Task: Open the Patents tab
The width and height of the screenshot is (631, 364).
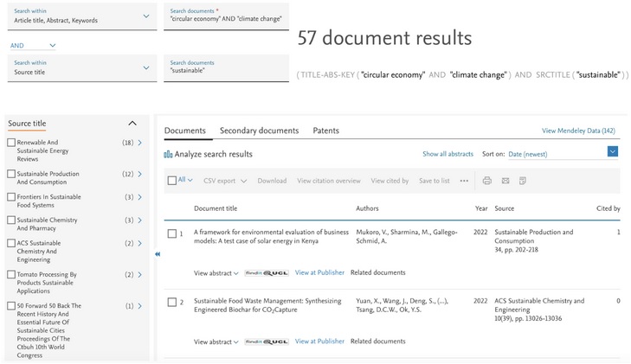Action: pos(325,131)
